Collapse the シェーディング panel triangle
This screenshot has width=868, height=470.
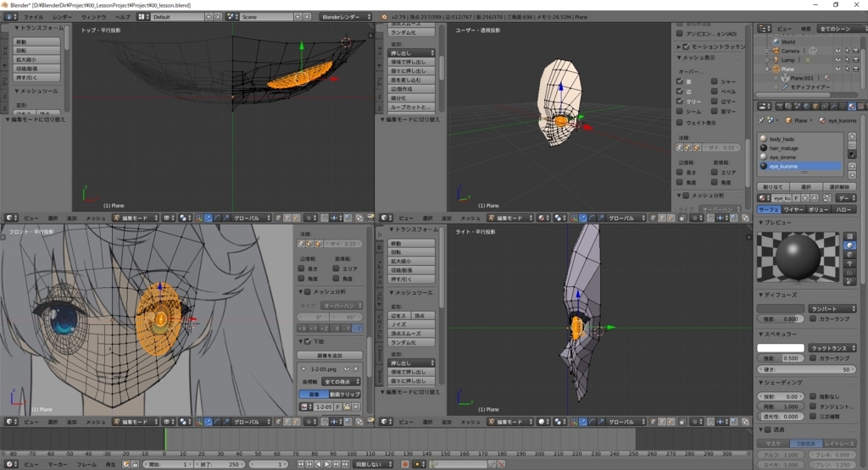(760, 382)
